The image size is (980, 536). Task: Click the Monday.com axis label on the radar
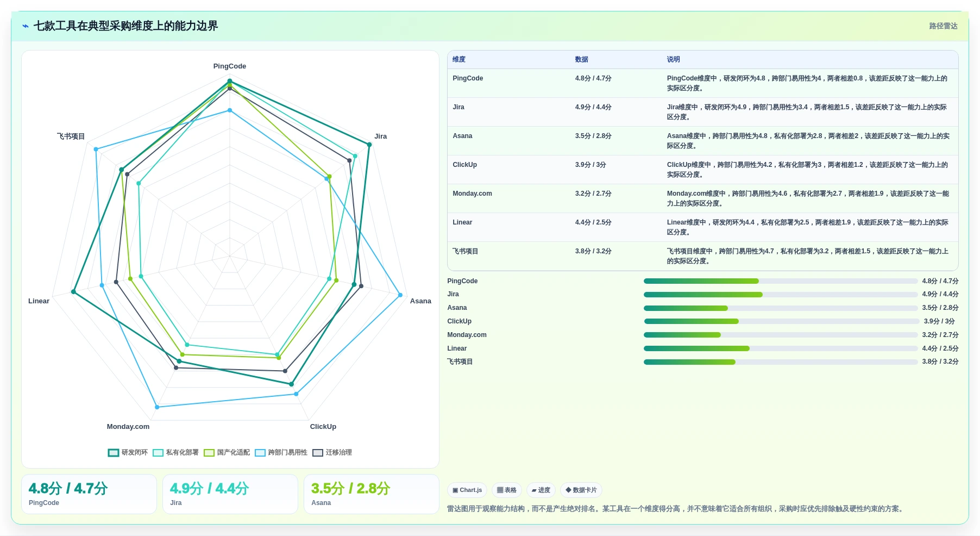[128, 427]
